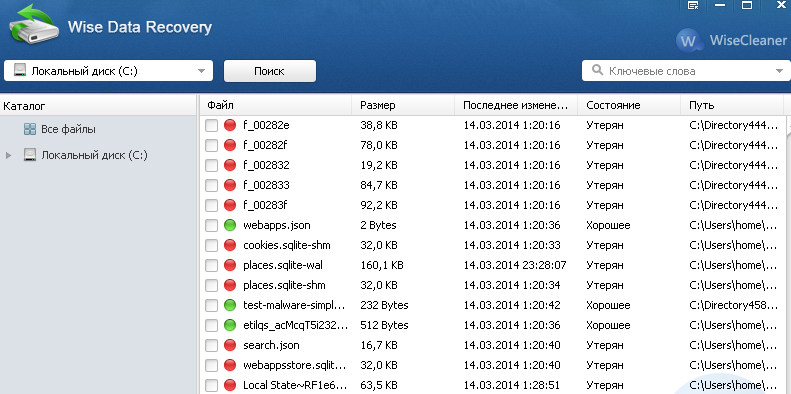Open the Локальный диск (C:) drive dropdown
This screenshot has width=791, height=394.
tap(201, 71)
